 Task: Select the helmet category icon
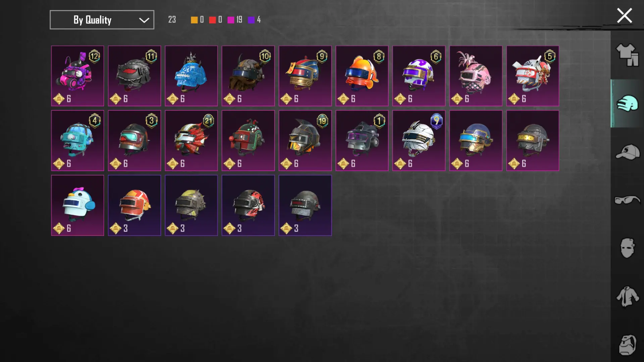(x=627, y=103)
